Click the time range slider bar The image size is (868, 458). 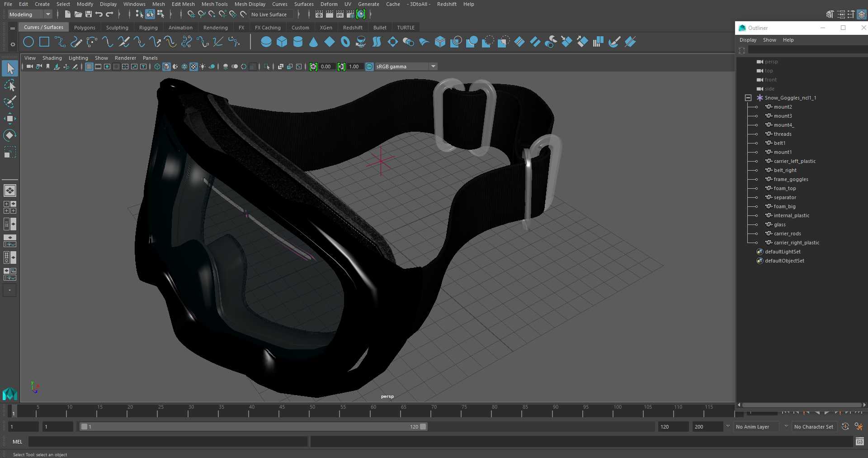(x=253, y=426)
